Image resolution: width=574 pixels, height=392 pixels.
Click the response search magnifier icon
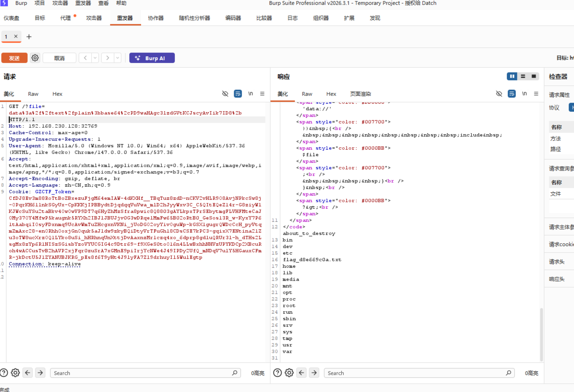point(508,373)
